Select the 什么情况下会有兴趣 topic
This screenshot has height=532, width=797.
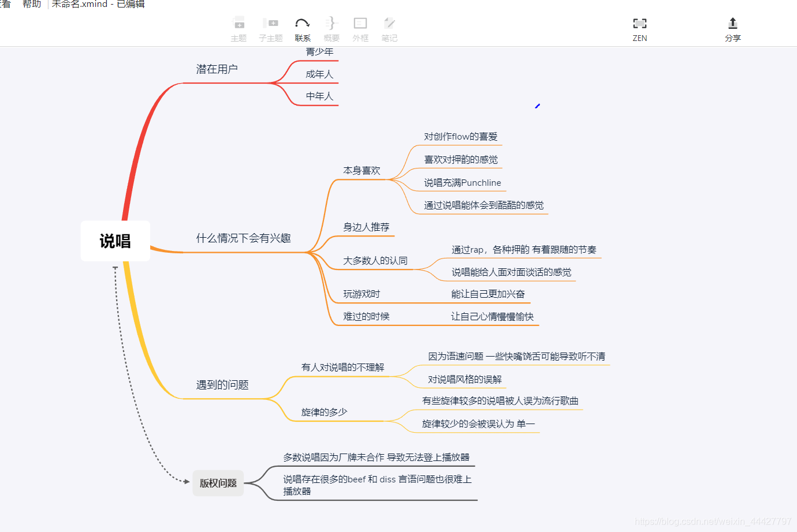coord(243,238)
